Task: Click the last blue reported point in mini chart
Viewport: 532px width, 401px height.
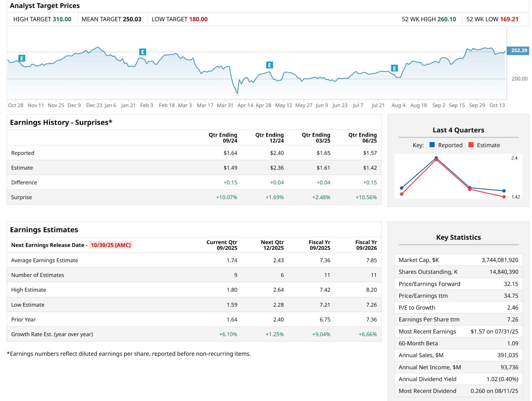Action: pyautogui.click(x=504, y=191)
